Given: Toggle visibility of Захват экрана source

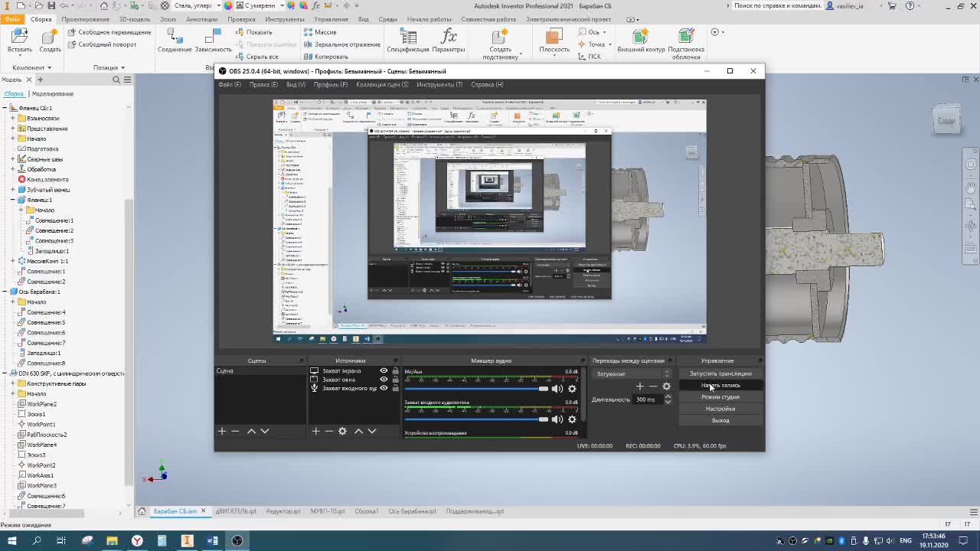Looking at the screenshot, I should pos(384,371).
